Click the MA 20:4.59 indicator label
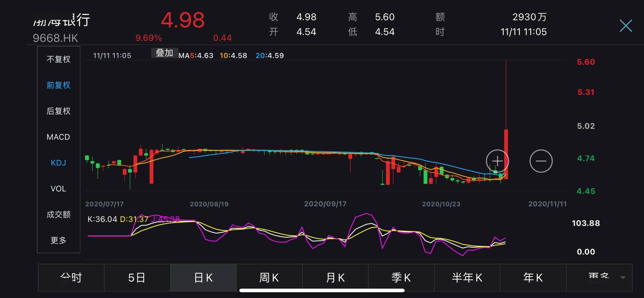Image resolution: width=644 pixels, height=298 pixels. 270,55
